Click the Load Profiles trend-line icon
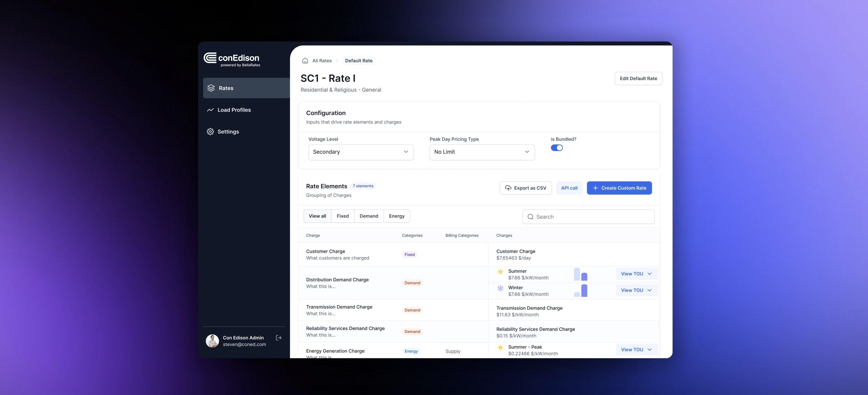The width and height of the screenshot is (868, 395). tap(210, 110)
